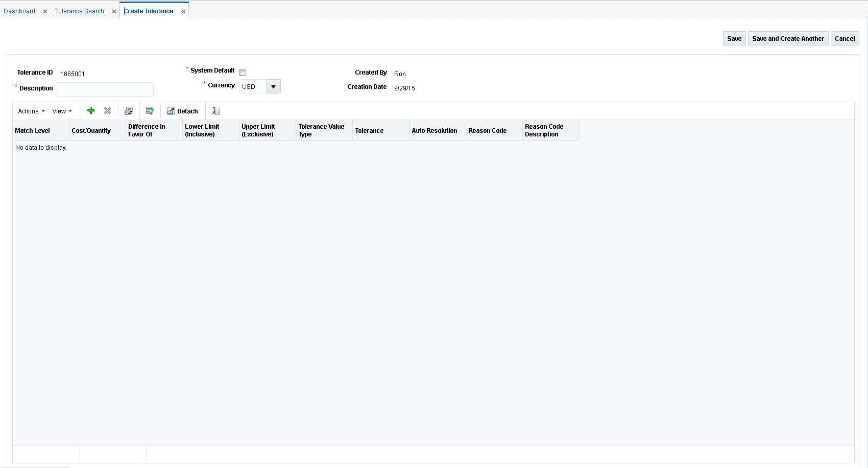Open the Actions menu
This screenshot has width=868, height=468.
click(31, 111)
